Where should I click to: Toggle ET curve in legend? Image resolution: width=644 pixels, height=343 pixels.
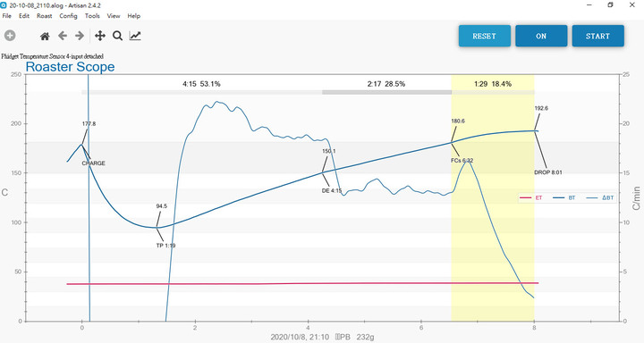coord(531,197)
